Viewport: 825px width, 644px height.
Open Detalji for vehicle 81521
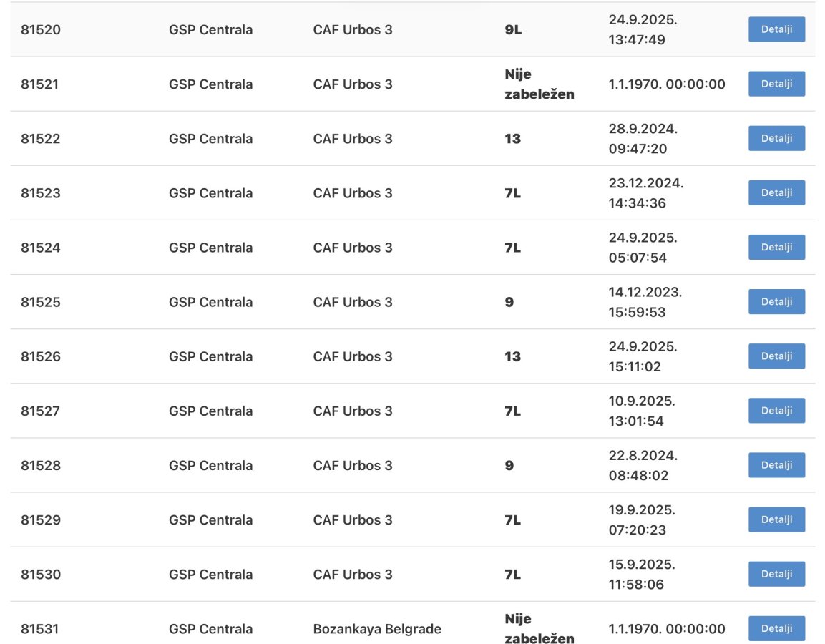pos(776,84)
